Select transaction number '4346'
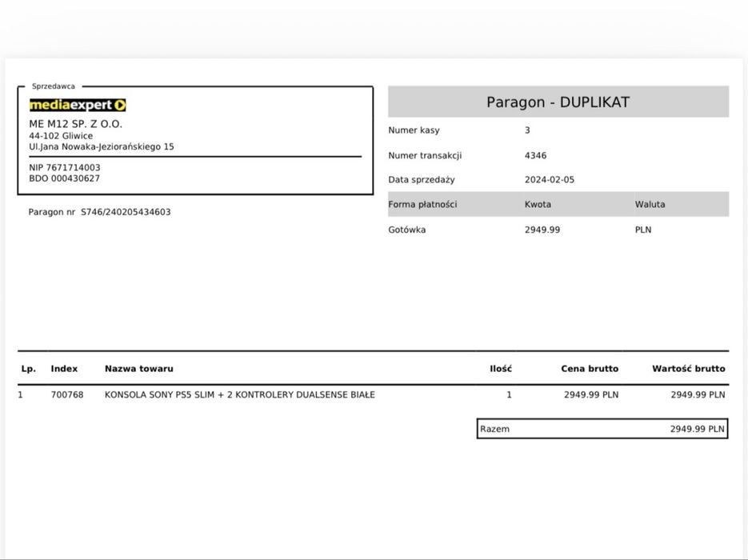 click(x=535, y=155)
